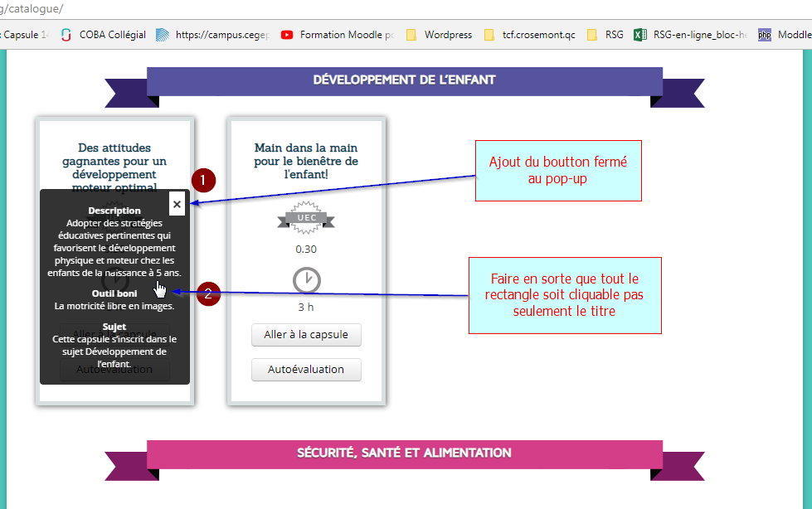Click the red annotation marker 1
Image resolution: width=812 pixels, height=509 pixels.
tap(203, 180)
